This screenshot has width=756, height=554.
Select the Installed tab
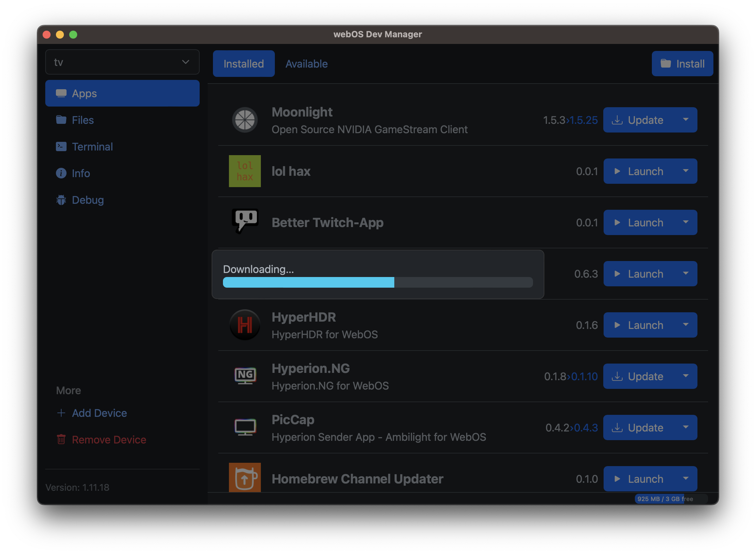[x=244, y=64]
